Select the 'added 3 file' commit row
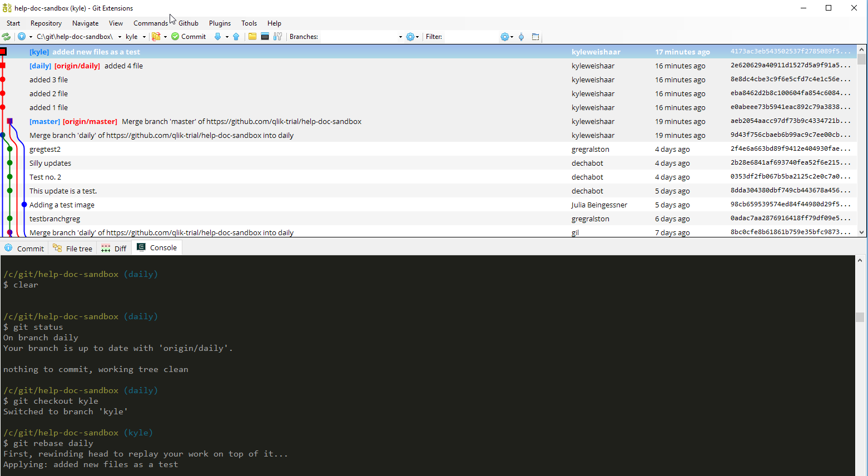This screenshot has height=476, width=868. [428, 80]
